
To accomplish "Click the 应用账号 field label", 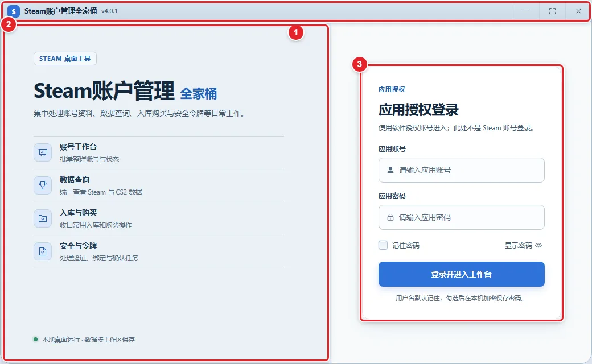I will 392,149.
